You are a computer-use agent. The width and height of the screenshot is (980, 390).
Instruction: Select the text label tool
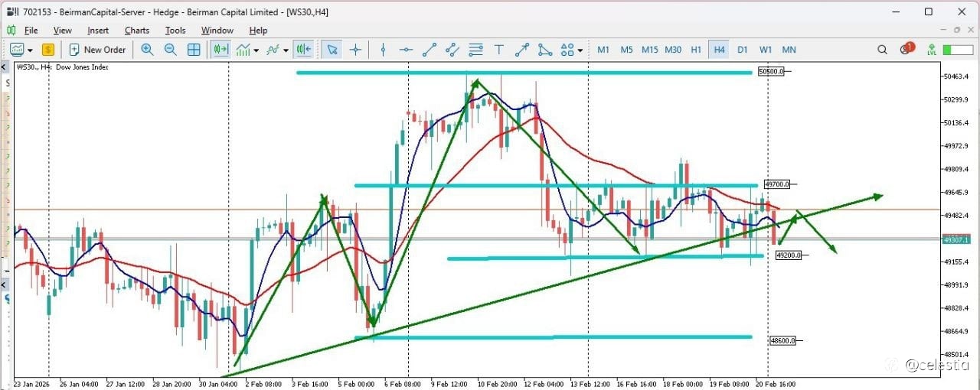499,50
